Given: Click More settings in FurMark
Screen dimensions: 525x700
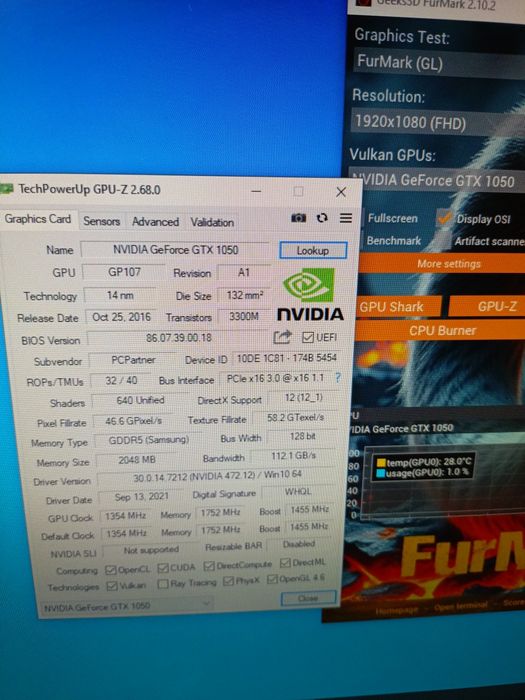Looking at the screenshot, I should pos(442,264).
